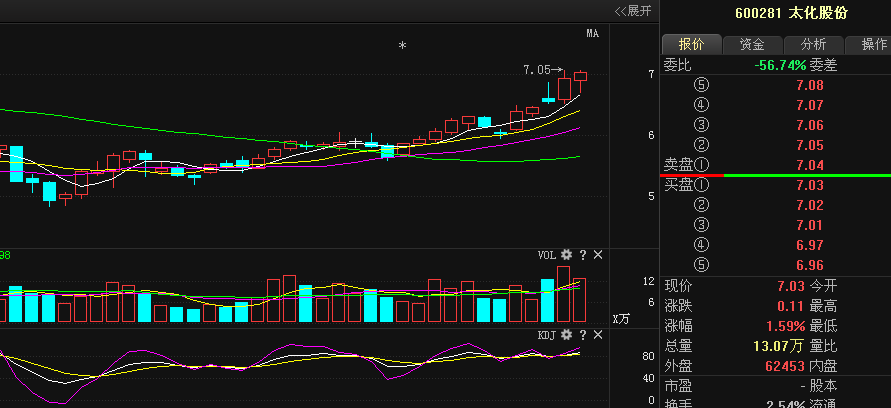Screen dimensions: 891x408
Task: Expand the panel with 展开 button
Action: [x=633, y=11]
